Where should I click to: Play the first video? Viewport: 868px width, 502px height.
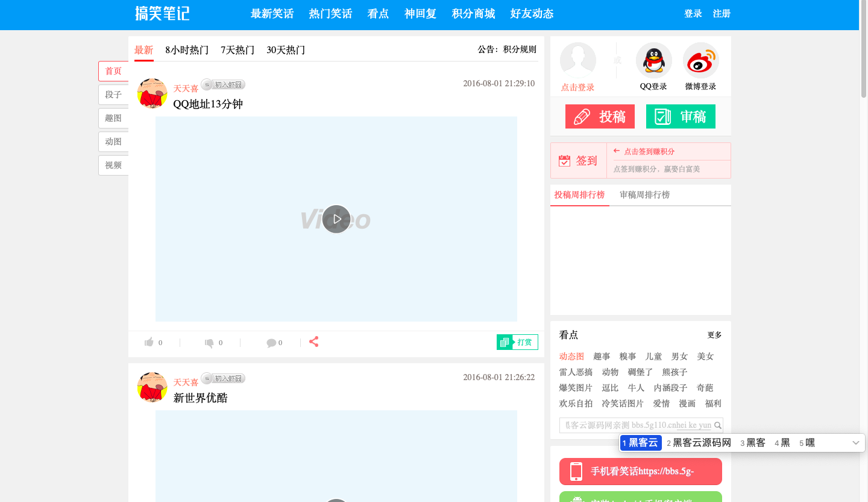[x=336, y=219]
